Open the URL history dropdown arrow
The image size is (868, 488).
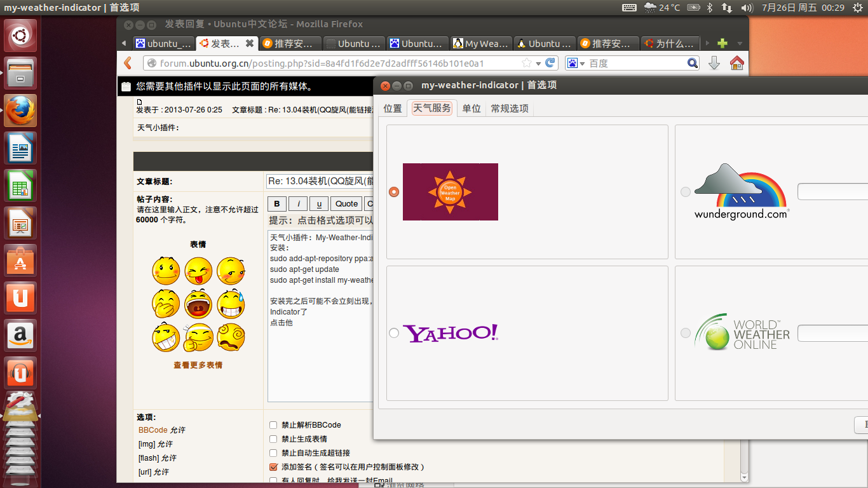pyautogui.click(x=538, y=63)
